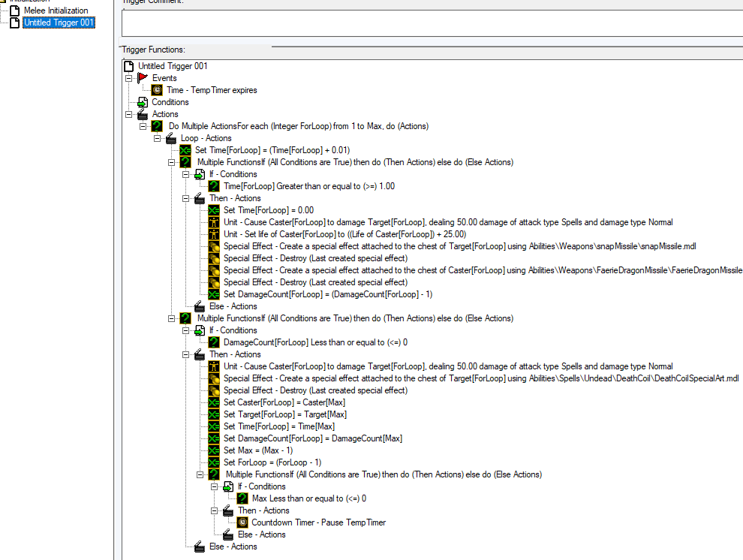Click the Else - Actions row below Pause TempTimer
The height and width of the screenshot is (560, 743).
pos(262,534)
